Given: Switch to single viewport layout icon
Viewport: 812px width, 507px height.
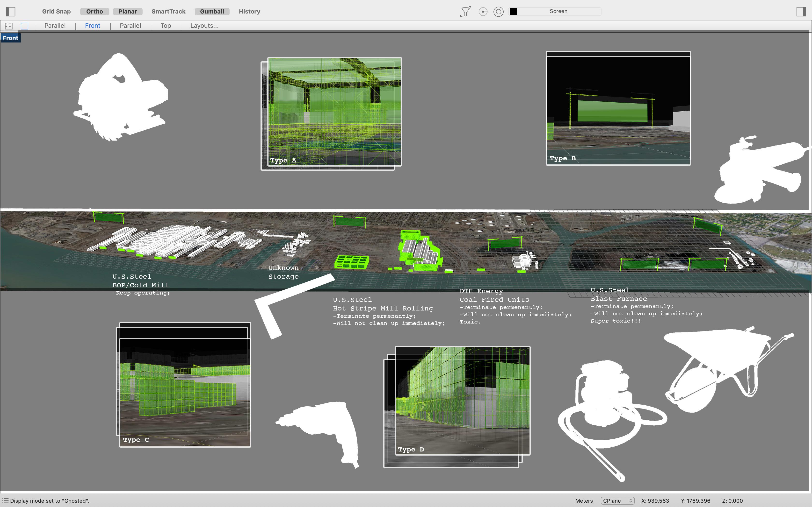Looking at the screenshot, I should pos(24,26).
